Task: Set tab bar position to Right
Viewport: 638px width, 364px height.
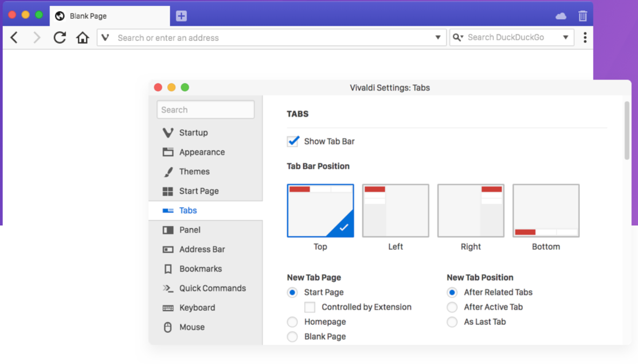Action: click(x=471, y=210)
